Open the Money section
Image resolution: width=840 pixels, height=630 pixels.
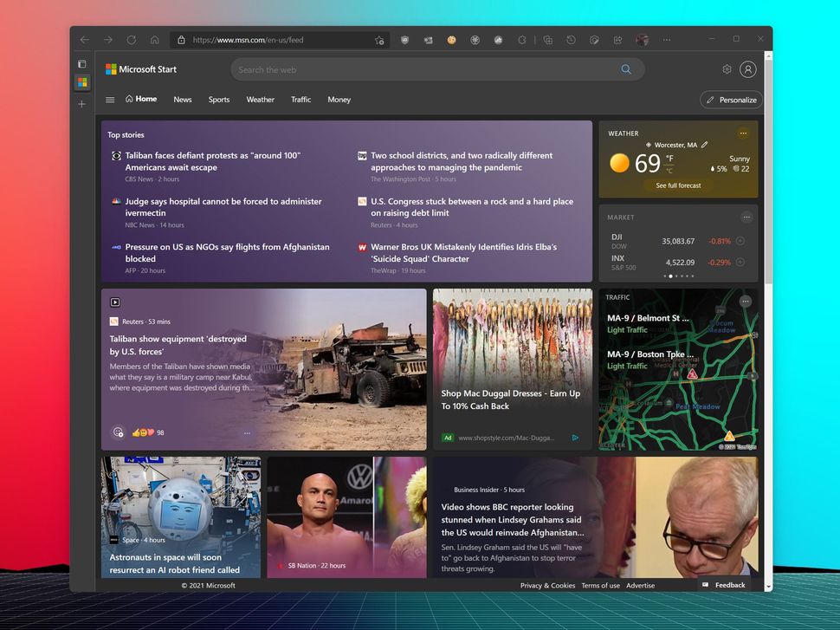(339, 100)
